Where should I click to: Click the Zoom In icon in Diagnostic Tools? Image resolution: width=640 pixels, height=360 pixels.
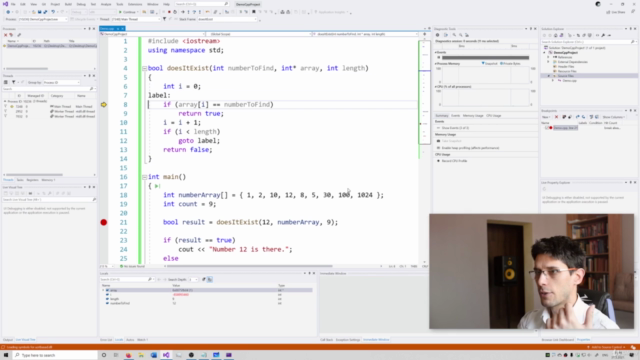point(454,35)
